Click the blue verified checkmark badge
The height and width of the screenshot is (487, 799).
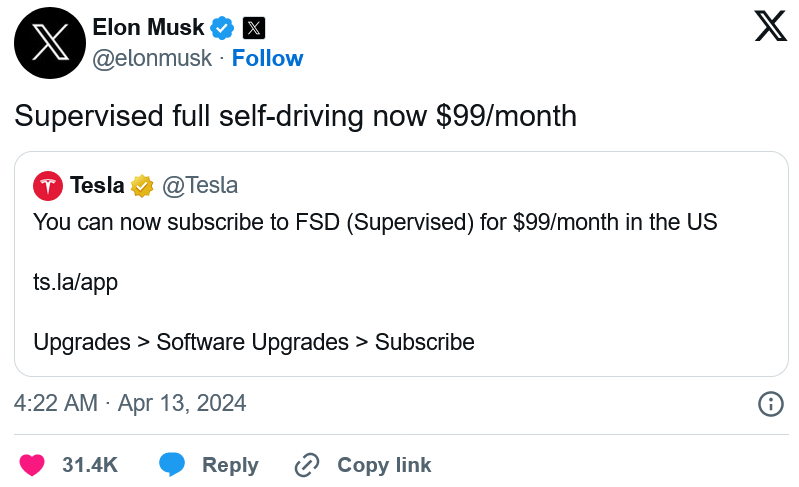[x=223, y=28]
